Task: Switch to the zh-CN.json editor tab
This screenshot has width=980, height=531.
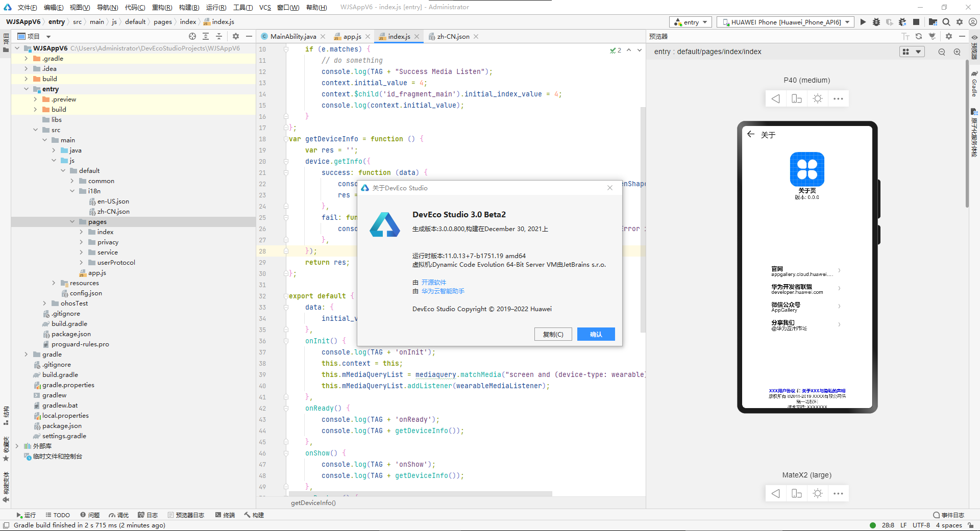Action: [453, 37]
